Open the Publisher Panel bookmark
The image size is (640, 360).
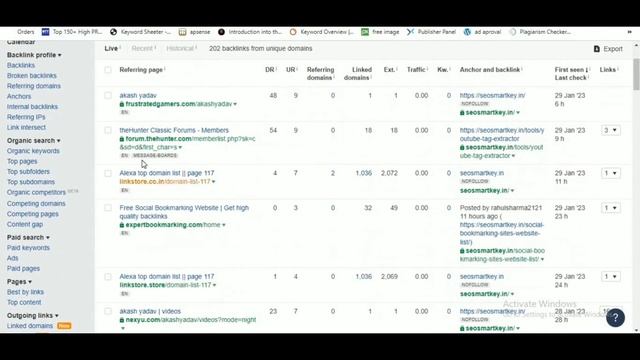tap(431, 32)
